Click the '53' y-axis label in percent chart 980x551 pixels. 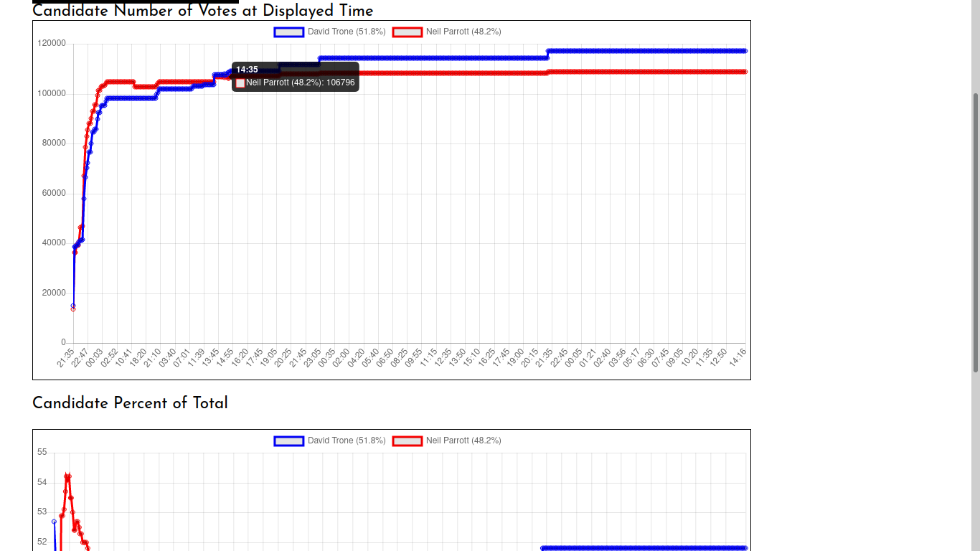[x=42, y=512]
